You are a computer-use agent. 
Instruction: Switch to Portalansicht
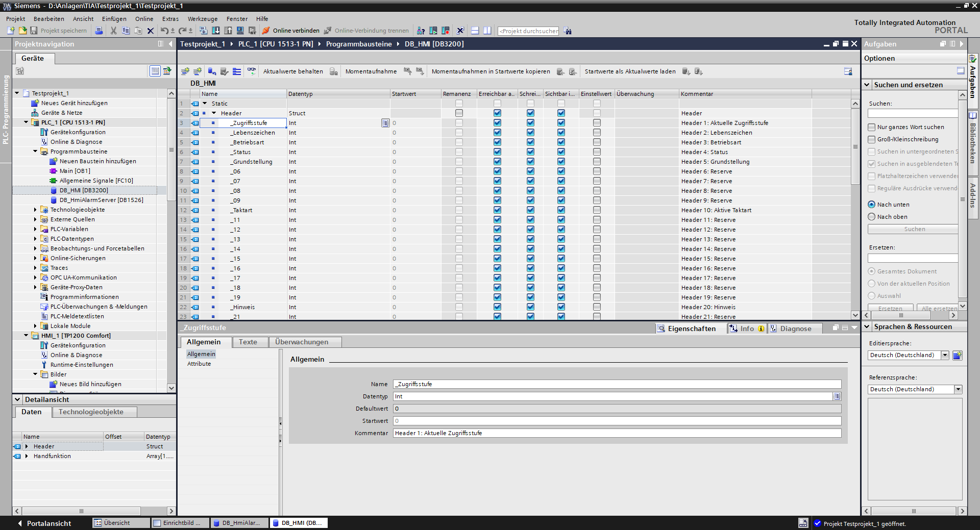click(44, 523)
